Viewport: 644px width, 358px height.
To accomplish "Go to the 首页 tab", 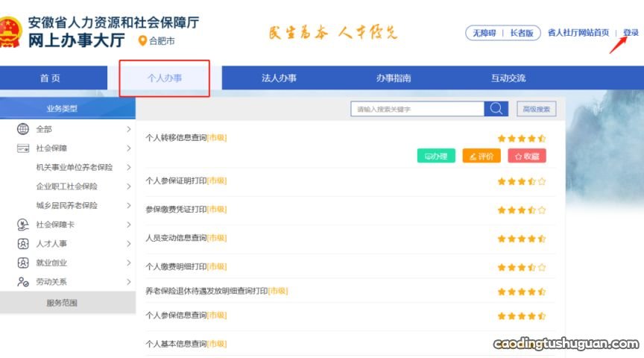I will click(50, 78).
